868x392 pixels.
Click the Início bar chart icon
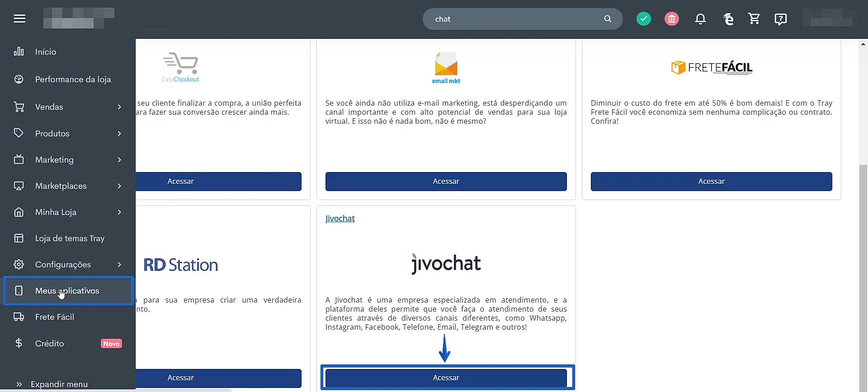[19, 51]
